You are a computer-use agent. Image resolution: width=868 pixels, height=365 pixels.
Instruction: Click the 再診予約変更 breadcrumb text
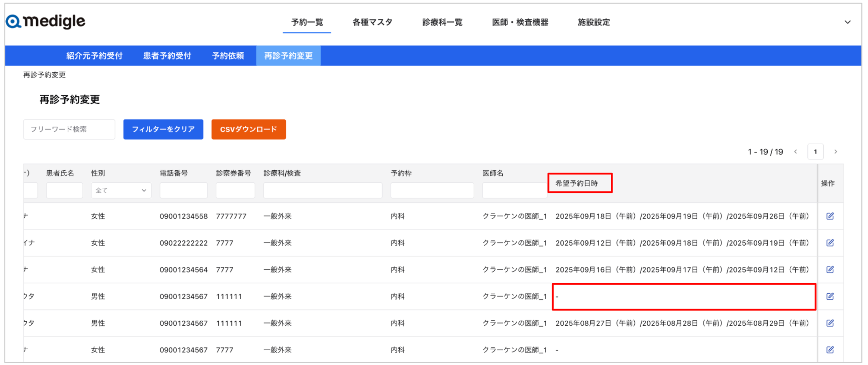44,75
